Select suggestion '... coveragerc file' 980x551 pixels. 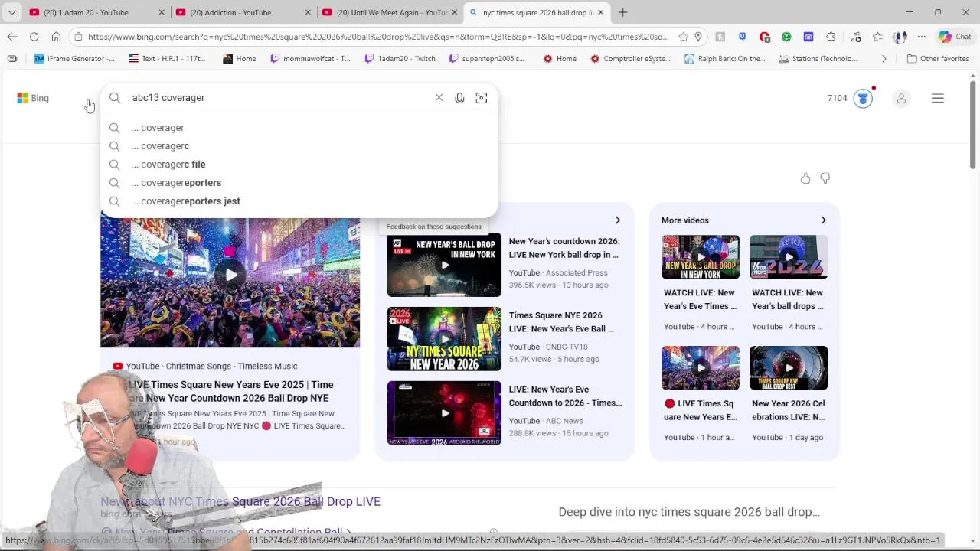click(x=299, y=165)
